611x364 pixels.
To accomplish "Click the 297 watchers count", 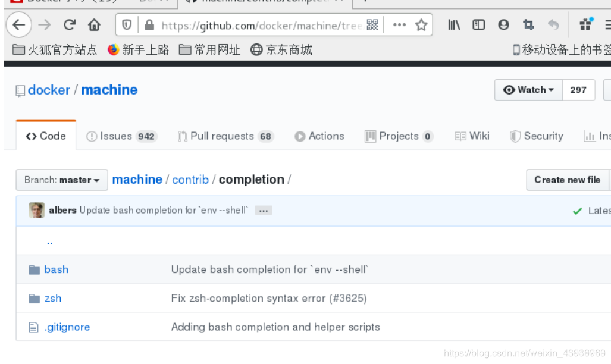I will (x=578, y=90).
